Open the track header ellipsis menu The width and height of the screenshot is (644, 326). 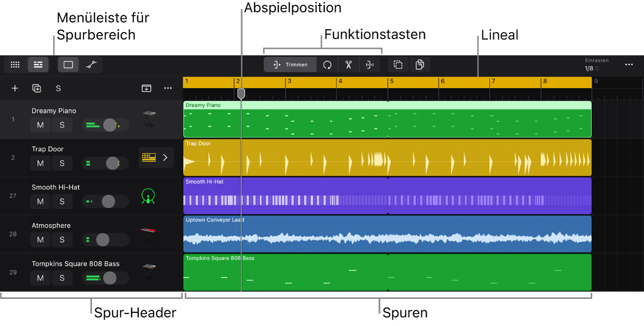pyautogui.click(x=168, y=88)
